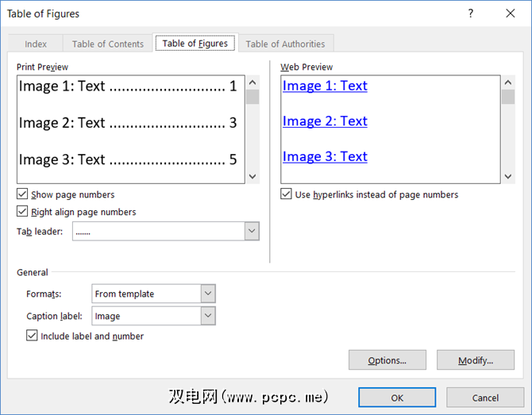Viewport: 532px width, 415px height.
Task: Switch to Table of Contents tab
Action: [108, 44]
